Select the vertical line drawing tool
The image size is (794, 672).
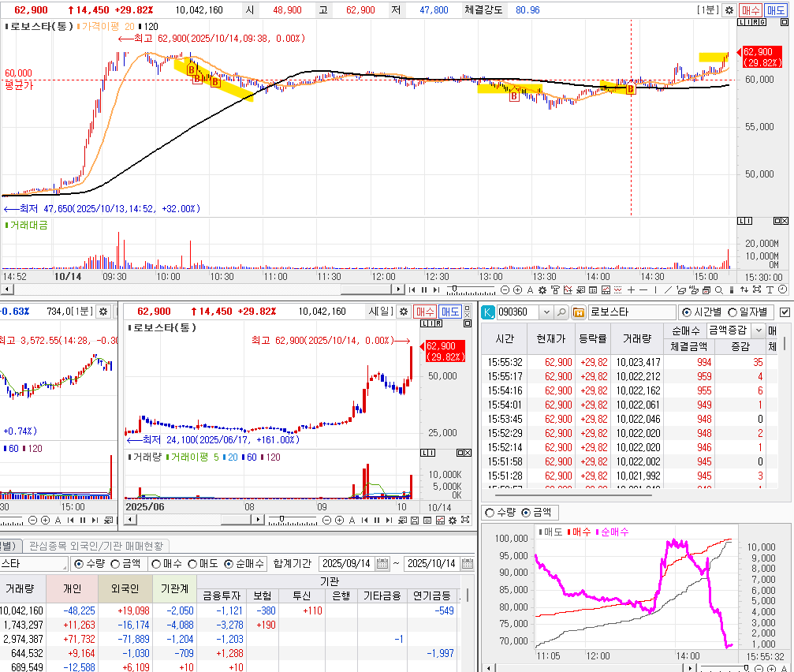[x=656, y=289]
